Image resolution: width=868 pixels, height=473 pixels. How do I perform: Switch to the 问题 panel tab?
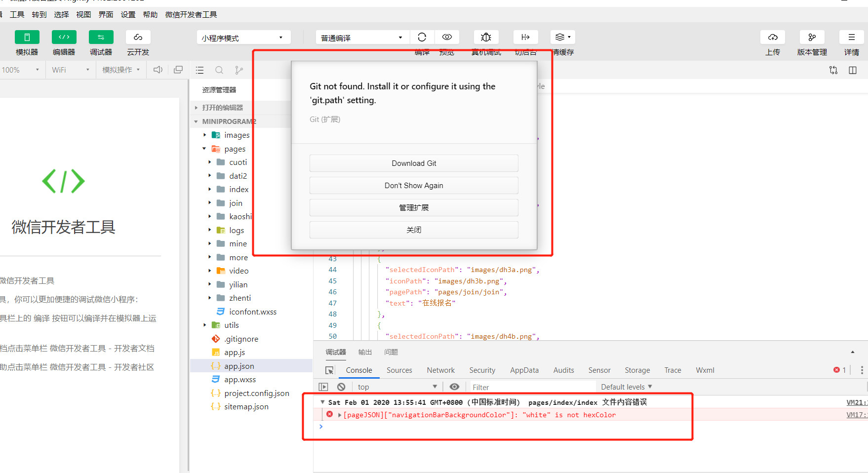391,352
